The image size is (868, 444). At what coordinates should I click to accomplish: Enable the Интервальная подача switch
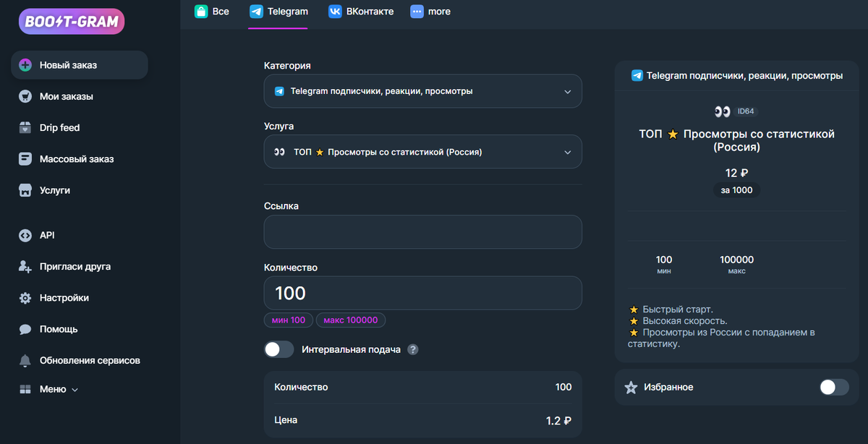pos(279,349)
